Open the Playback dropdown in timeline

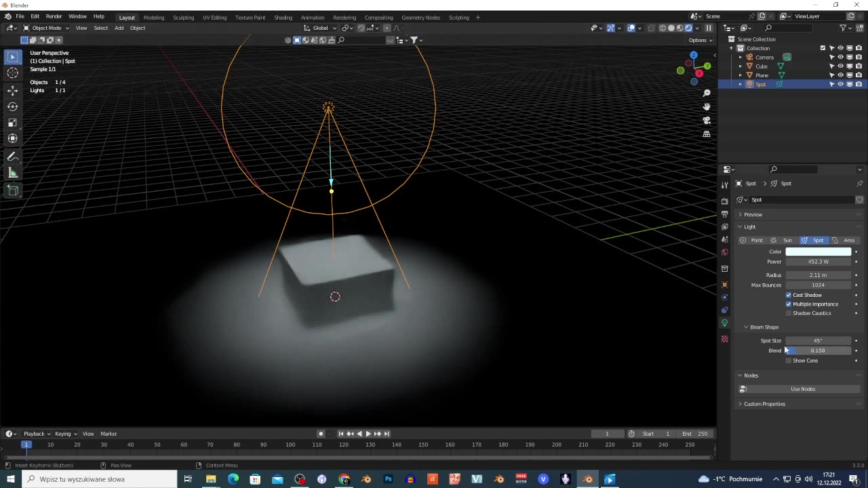pyautogui.click(x=36, y=434)
